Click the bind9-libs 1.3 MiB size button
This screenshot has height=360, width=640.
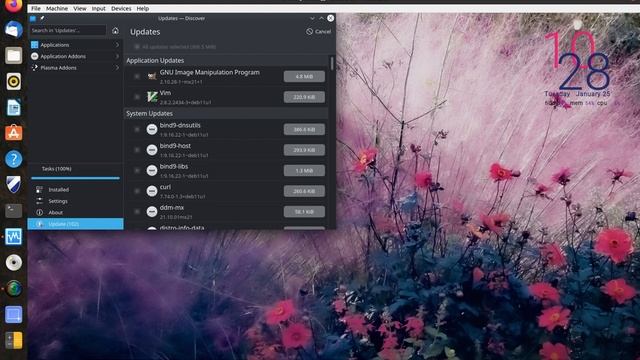304,170
